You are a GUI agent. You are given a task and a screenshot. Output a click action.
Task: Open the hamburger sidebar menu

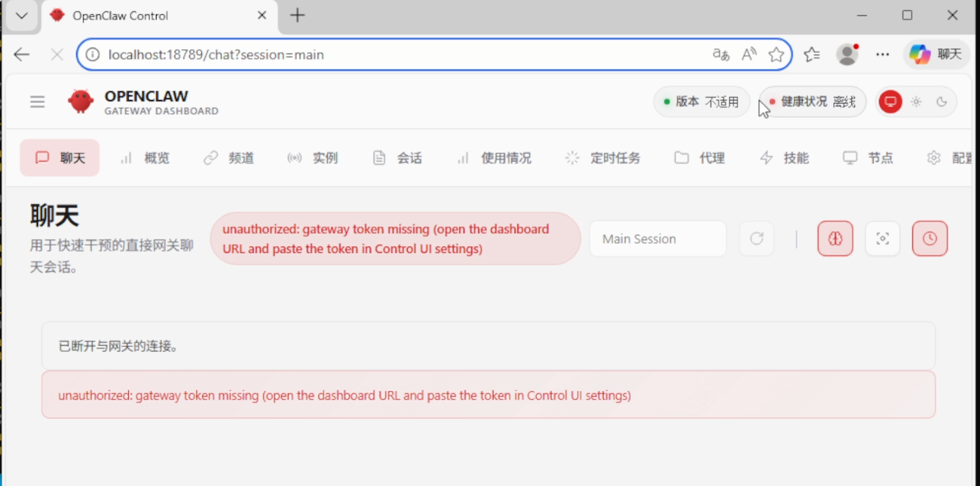point(37,102)
